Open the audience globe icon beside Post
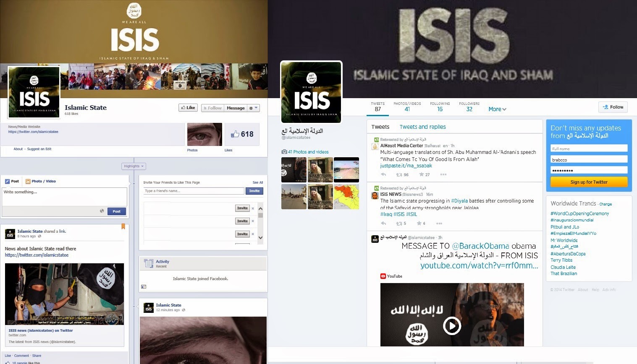This screenshot has width=637, height=364. tap(102, 211)
